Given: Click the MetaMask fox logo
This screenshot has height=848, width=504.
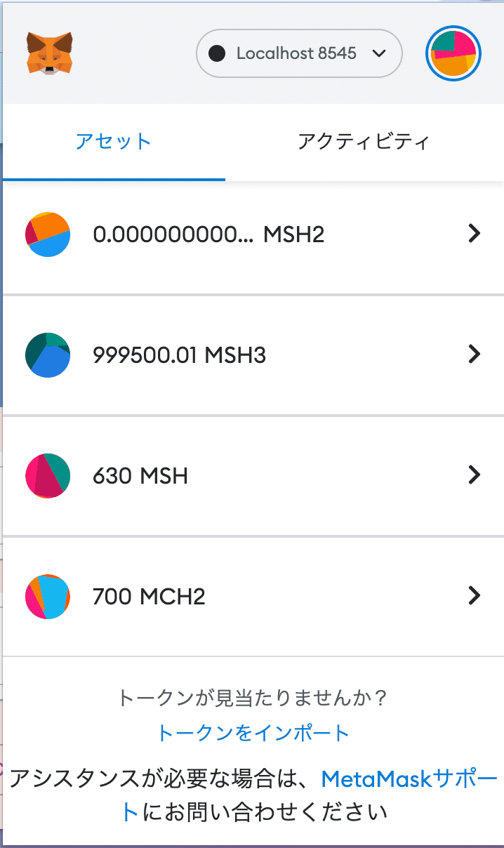Looking at the screenshot, I should (x=51, y=53).
